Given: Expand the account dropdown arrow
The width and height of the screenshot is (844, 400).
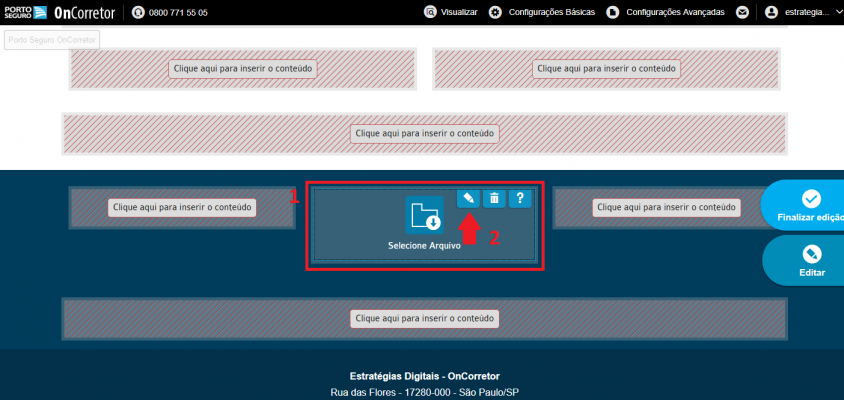Looking at the screenshot, I should pyautogui.click(x=838, y=12).
